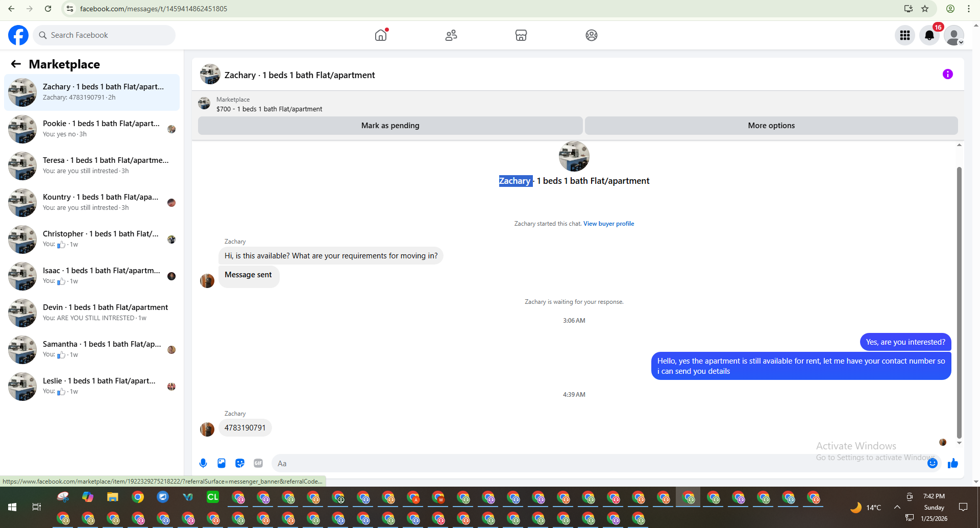Open the Pookie conversation
980x528 pixels.
92,129
